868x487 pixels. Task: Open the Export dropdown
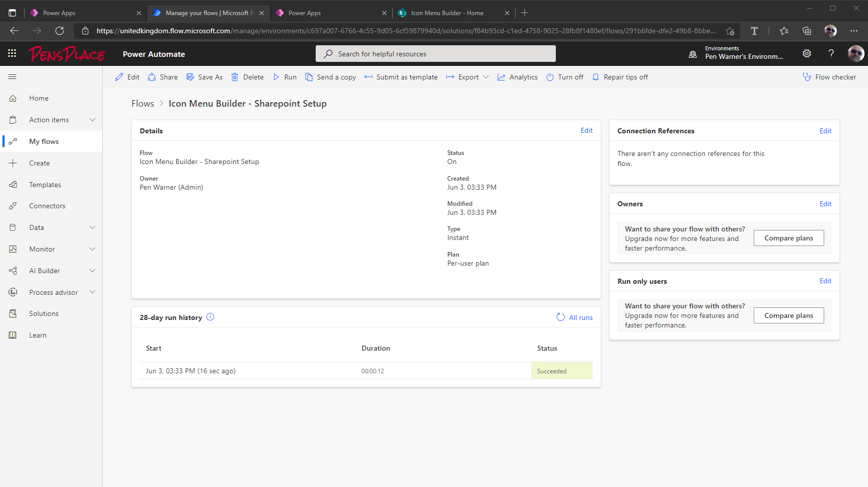click(x=467, y=77)
